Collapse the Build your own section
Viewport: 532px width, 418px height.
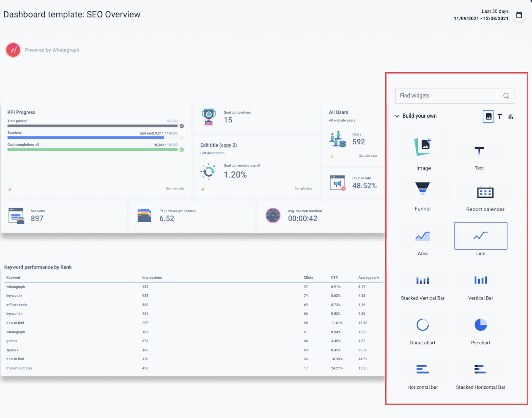click(x=397, y=116)
